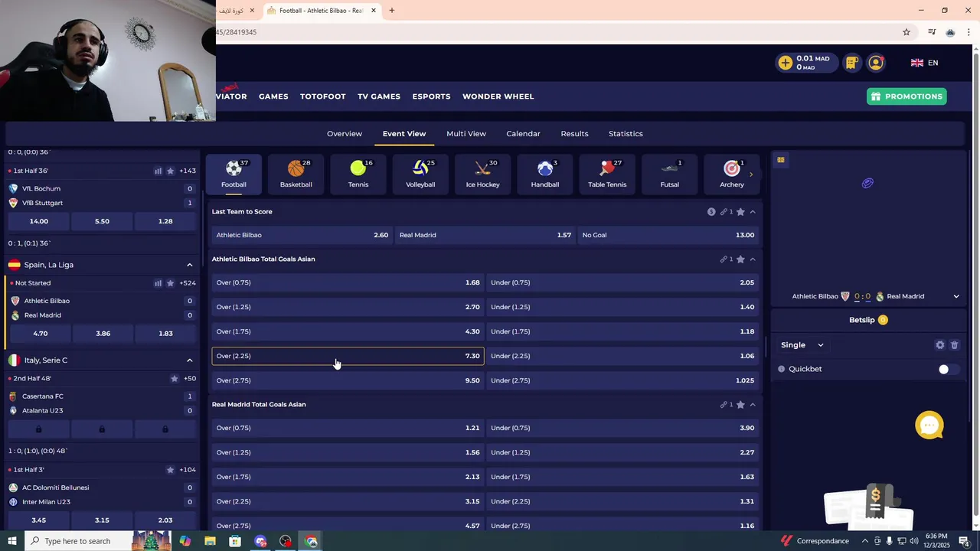Open the TV GAMES menu
This screenshot has width=980, height=551.
point(379,96)
